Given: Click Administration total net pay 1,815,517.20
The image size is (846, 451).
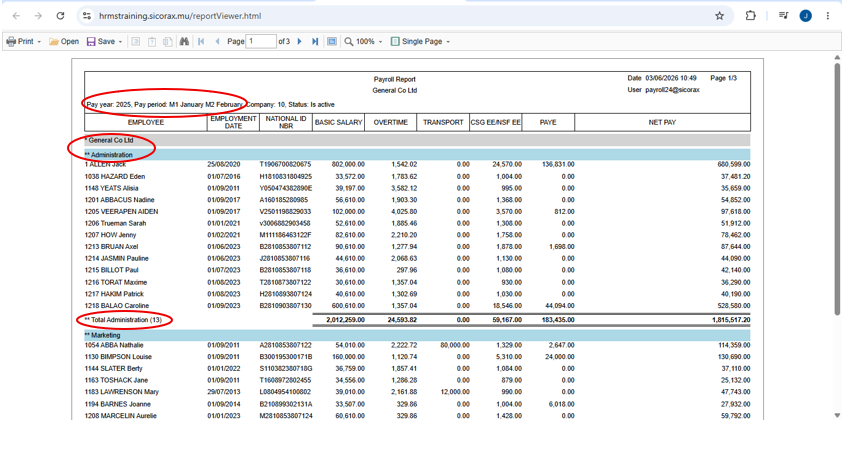Looking at the screenshot, I should (x=731, y=320).
